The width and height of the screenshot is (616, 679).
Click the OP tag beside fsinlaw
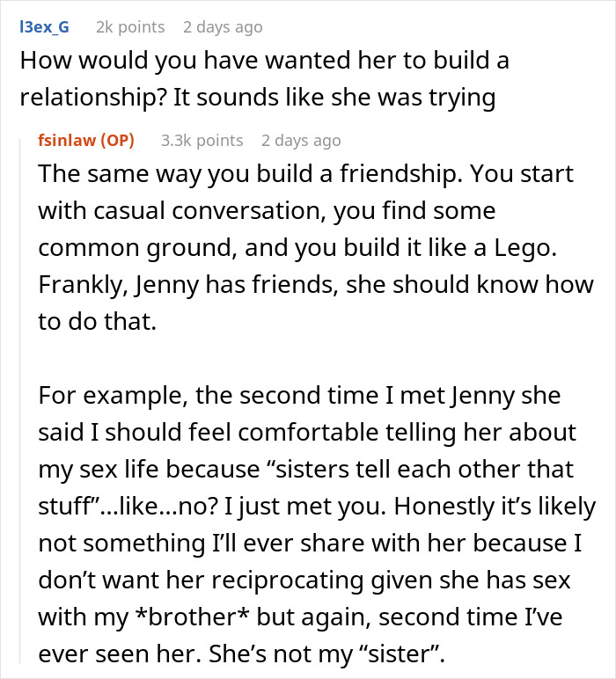coord(117,140)
